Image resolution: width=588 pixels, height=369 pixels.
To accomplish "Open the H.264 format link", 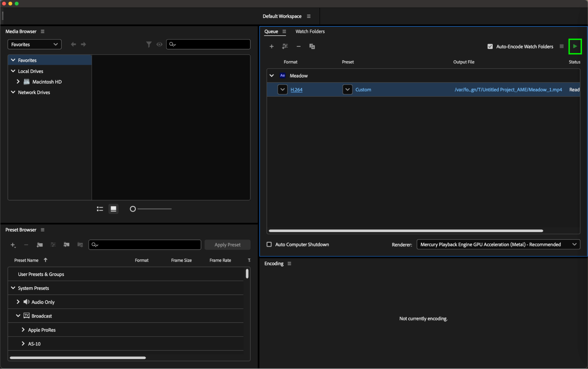I will 296,90.
